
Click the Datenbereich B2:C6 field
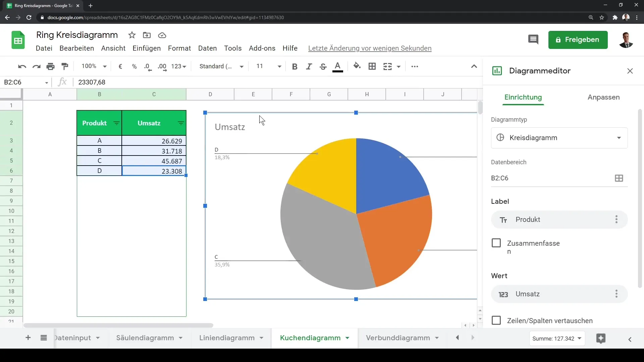559,178
